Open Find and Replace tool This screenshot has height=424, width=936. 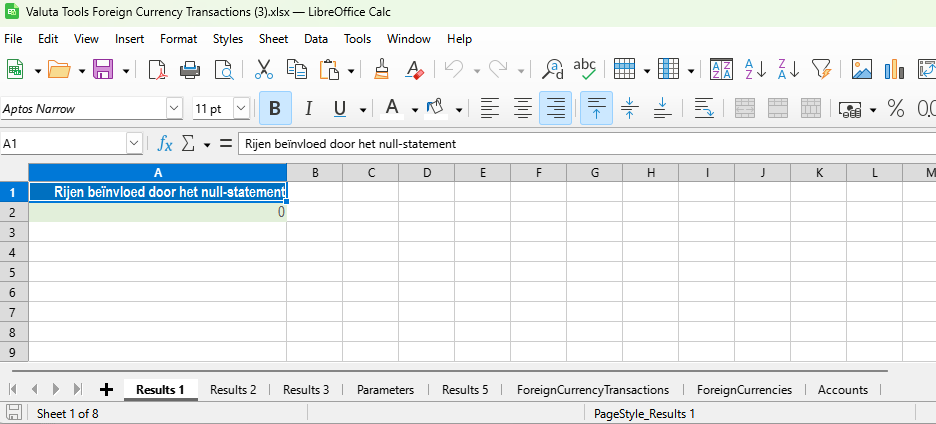[552, 69]
